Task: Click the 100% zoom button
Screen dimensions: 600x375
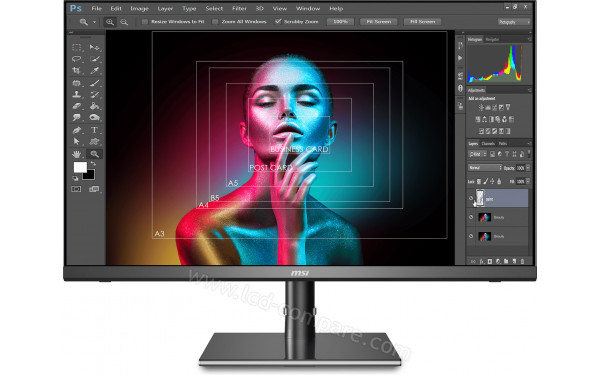Action: (x=340, y=22)
